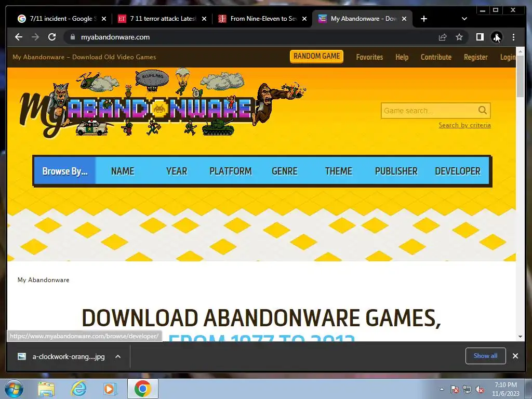Open the Favorites link
The width and height of the screenshot is (532, 399).
coord(369,57)
